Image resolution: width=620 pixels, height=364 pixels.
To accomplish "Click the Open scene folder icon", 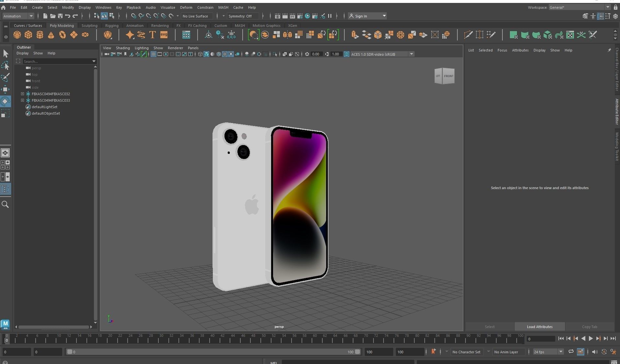I will [x=52, y=16].
